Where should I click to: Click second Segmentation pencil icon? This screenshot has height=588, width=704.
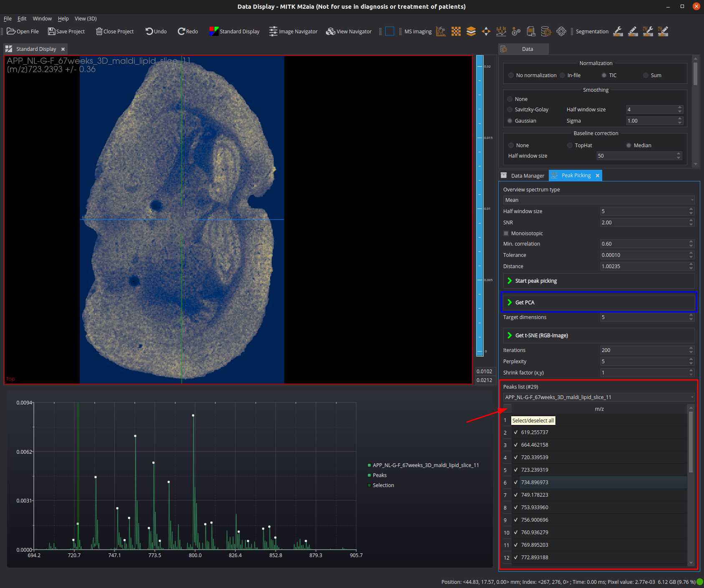click(x=633, y=31)
